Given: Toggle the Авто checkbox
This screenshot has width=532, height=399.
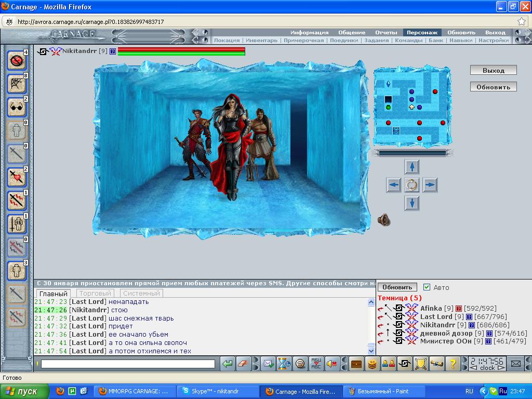Looking at the screenshot, I should coord(427,287).
